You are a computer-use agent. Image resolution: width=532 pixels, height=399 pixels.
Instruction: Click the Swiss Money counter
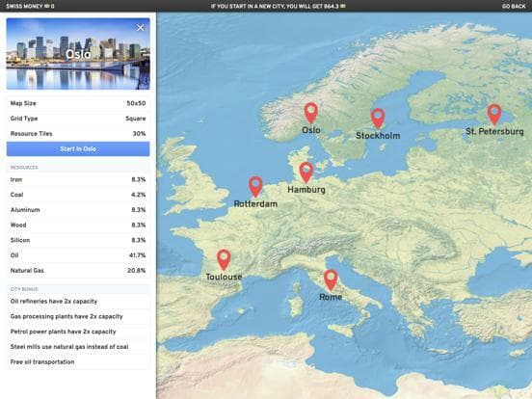point(30,6)
